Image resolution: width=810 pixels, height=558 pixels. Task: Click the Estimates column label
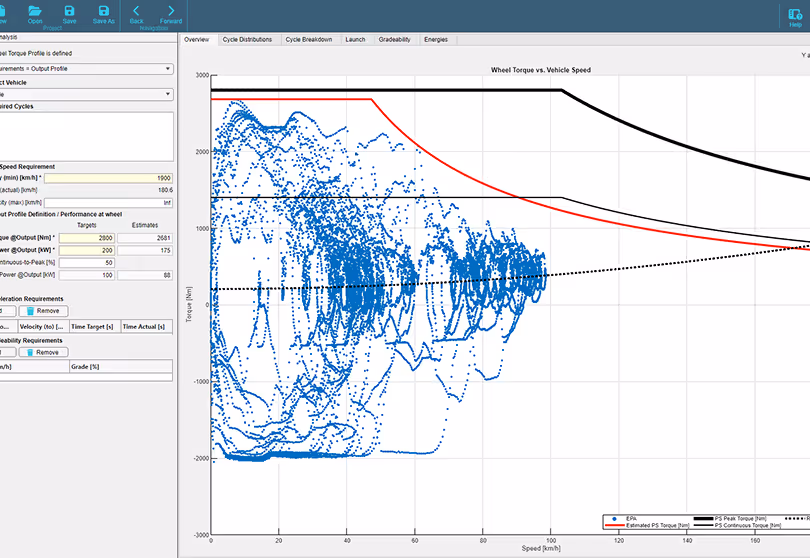[145, 225]
